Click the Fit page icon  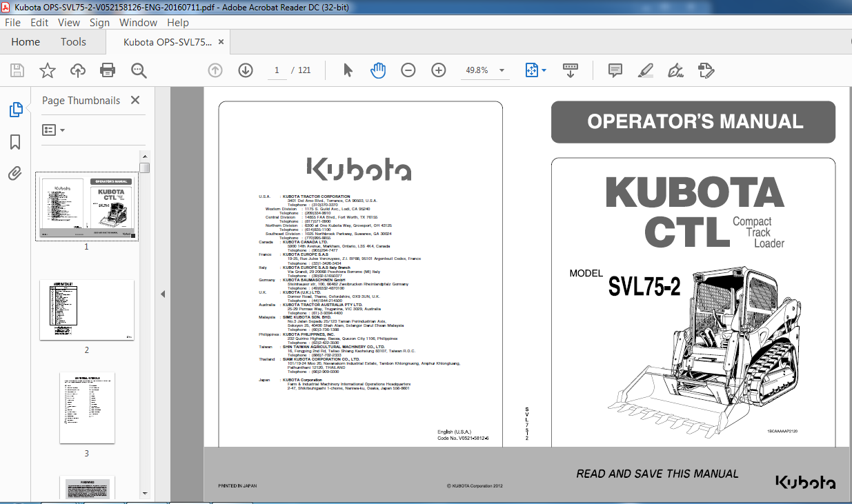[531, 70]
